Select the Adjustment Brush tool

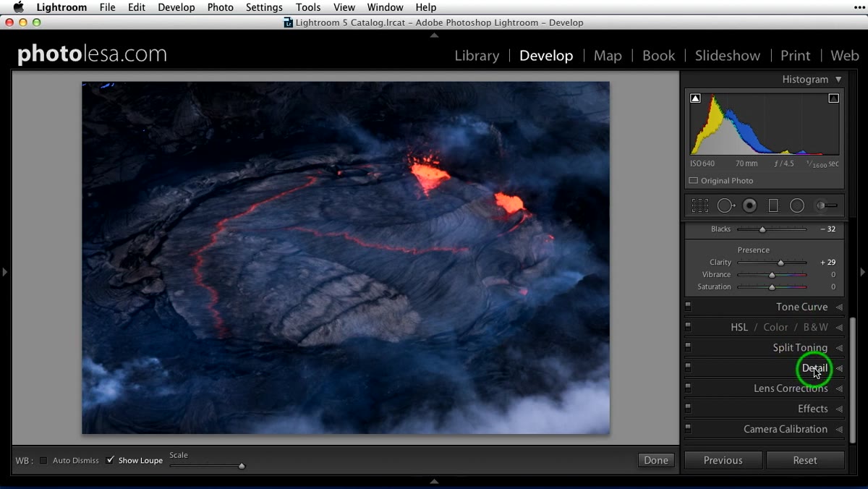826,206
